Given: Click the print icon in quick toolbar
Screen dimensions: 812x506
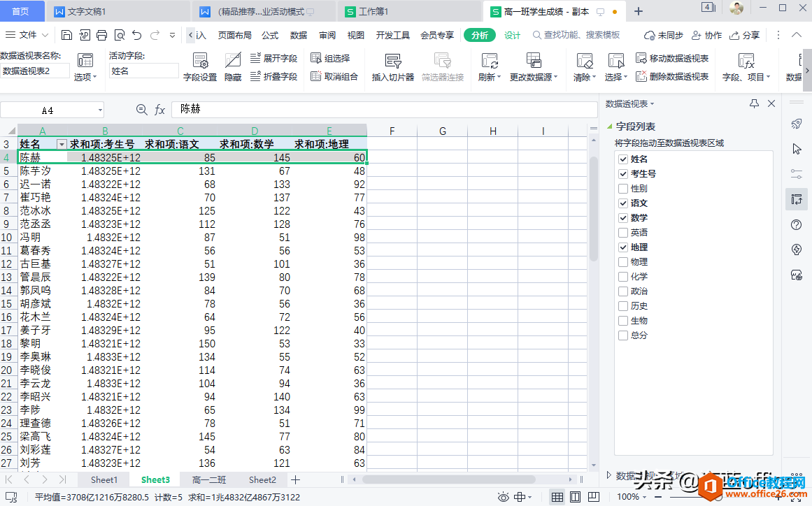Looking at the screenshot, I should [x=102, y=35].
